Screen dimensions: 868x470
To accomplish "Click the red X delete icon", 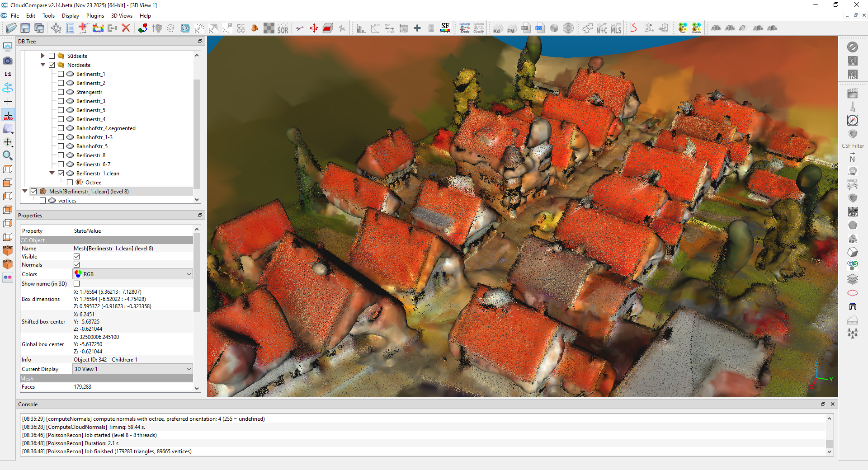I will (126, 28).
